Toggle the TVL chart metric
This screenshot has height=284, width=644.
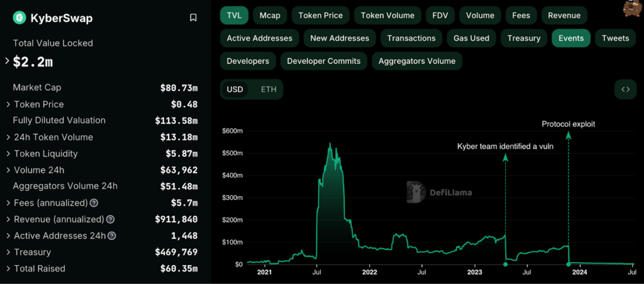234,16
